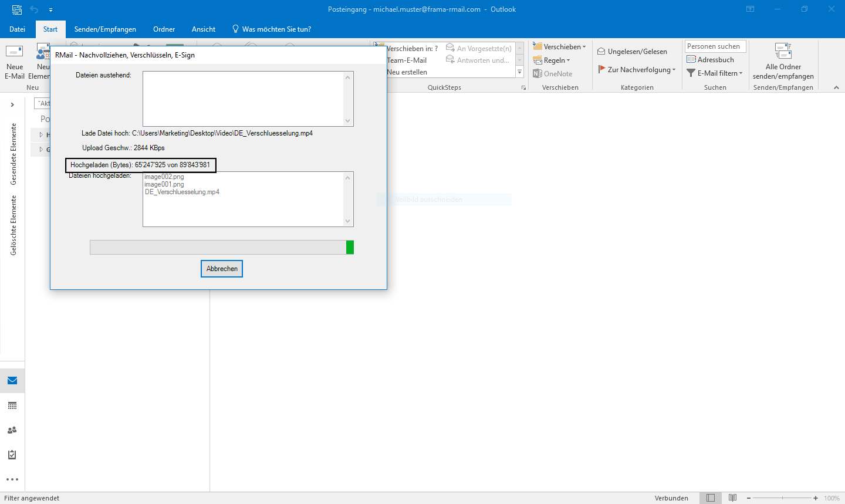The width and height of the screenshot is (845, 504).
Task: Open the QuickSteps dialog launcher
Action: [x=523, y=88]
